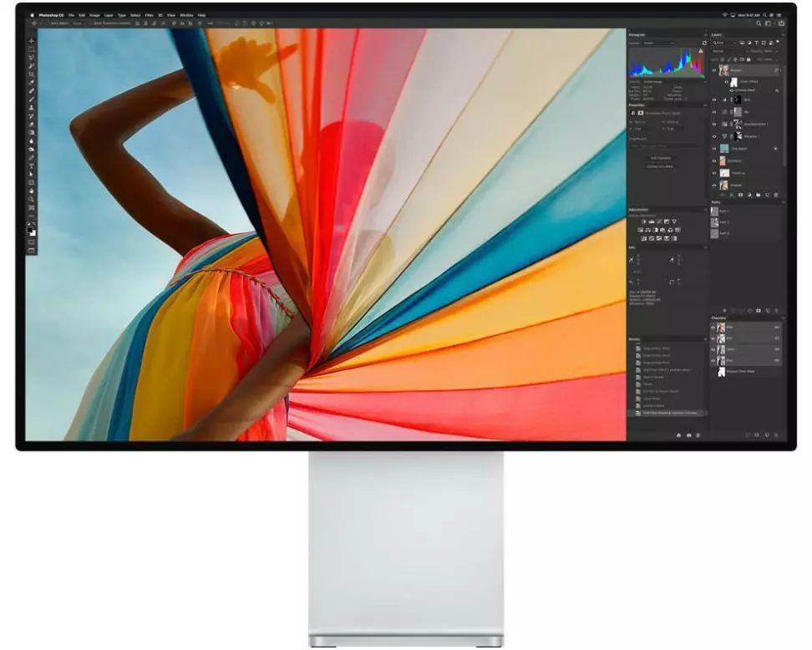Select the Rectangular Marquee tool
Image resolution: width=812 pixels, height=650 pixels.
32,49
